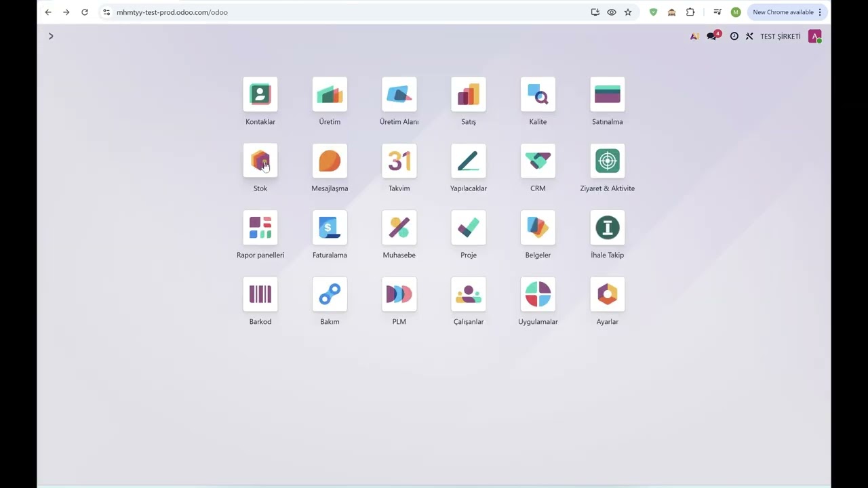The height and width of the screenshot is (488, 868).
Task: Open the Barkod app
Action: tap(260, 294)
